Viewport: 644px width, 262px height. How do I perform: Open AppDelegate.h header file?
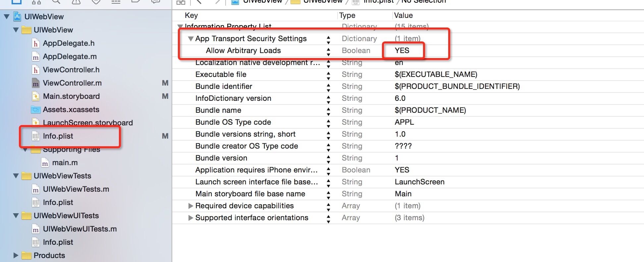click(x=69, y=43)
